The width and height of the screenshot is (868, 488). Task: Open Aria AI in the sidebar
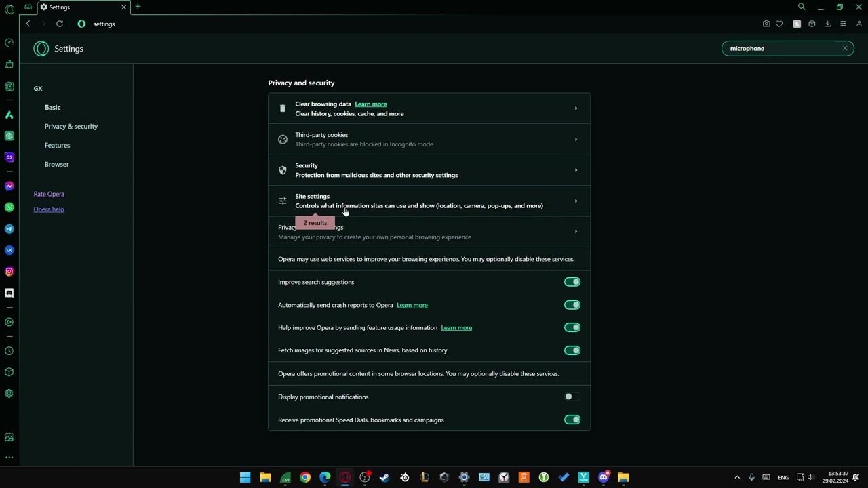pyautogui.click(x=9, y=115)
